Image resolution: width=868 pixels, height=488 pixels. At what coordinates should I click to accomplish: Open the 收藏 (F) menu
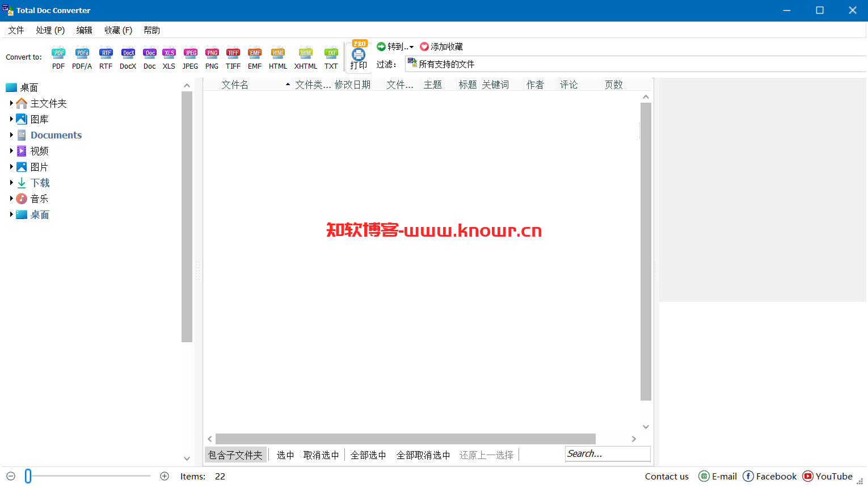(x=118, y=30)
